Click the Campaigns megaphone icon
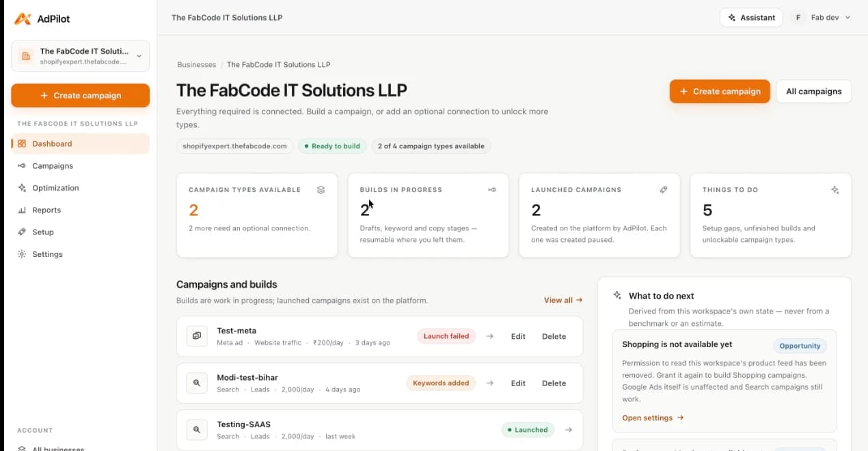The image size is (868, 451). pos(22,166)
